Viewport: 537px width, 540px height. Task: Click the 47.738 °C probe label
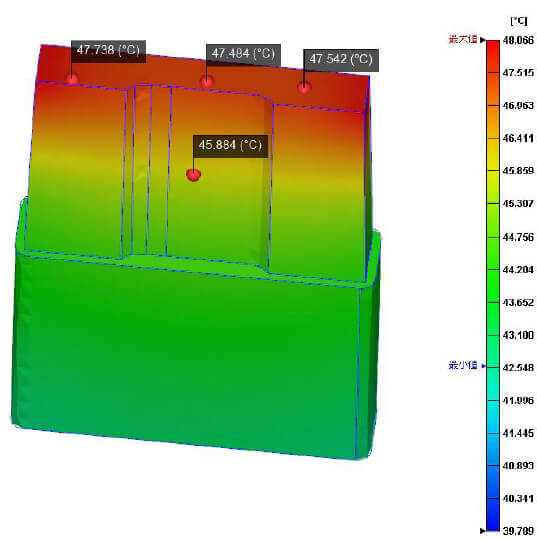point(109,51)
